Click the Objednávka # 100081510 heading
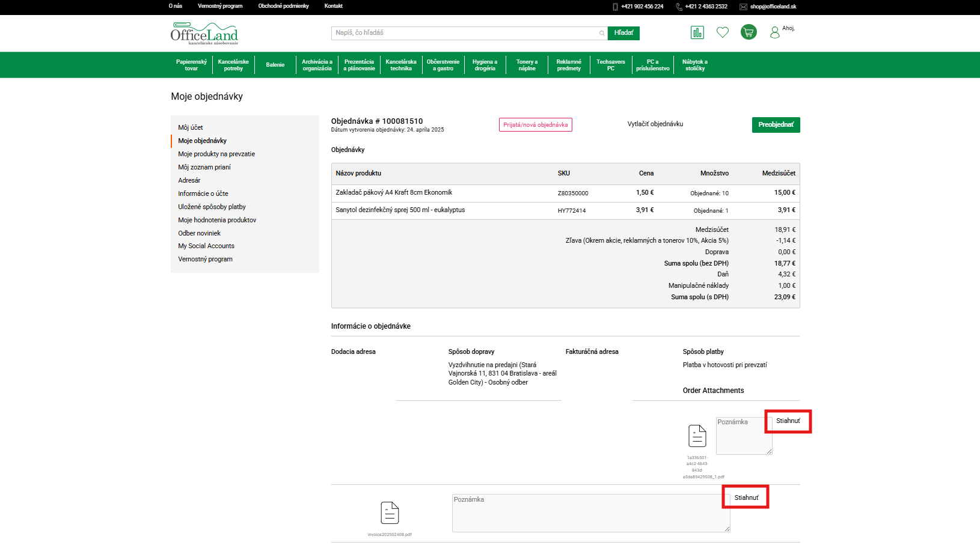Screen dimensions: 980x551 click(377, 121)
